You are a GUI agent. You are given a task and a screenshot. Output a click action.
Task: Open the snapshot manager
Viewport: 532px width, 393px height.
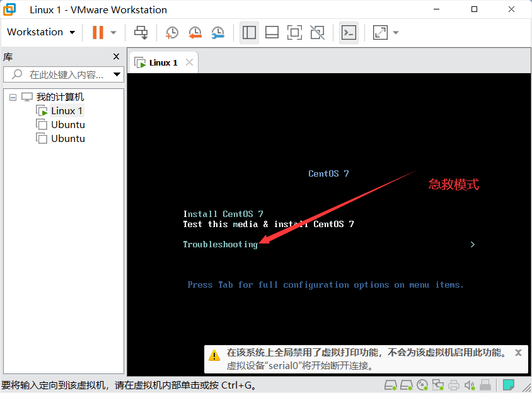click(218, 33)
